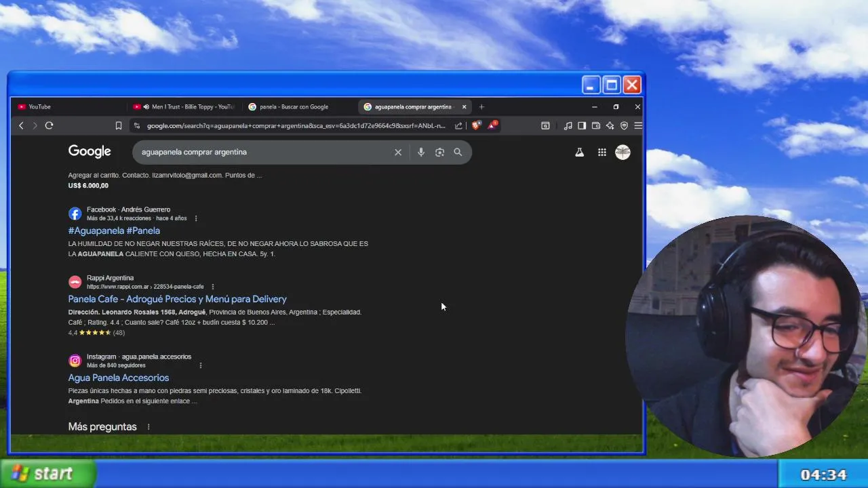Reload the current page

click(49, 125)
